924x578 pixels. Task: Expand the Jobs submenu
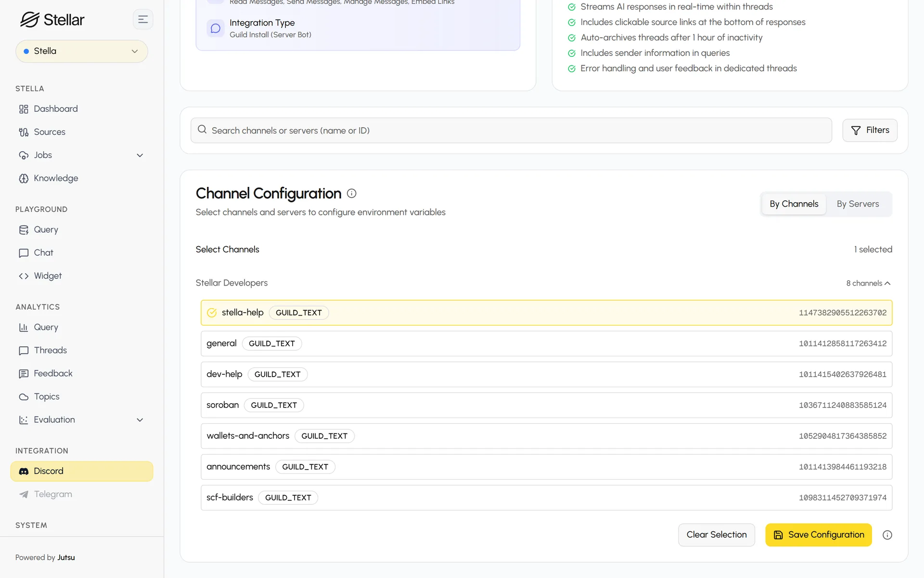click(82, 155)
